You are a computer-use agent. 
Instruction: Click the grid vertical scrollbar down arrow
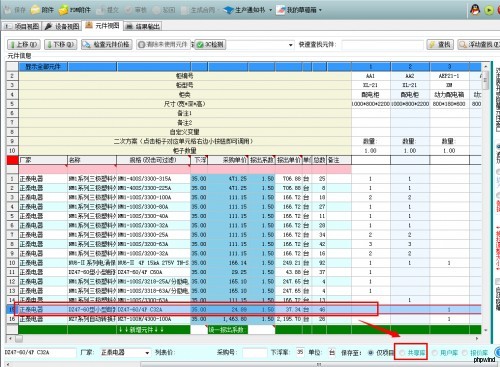pos(486,330)
